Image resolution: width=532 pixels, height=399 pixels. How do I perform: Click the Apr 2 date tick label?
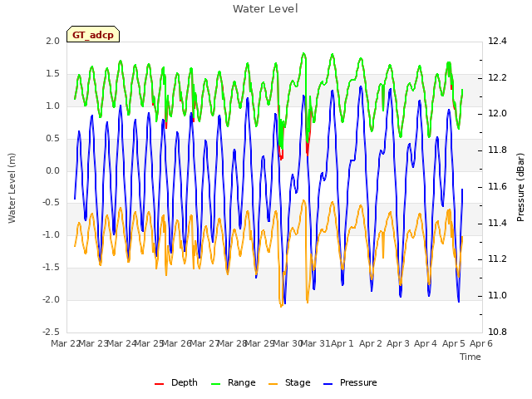(371, 343)
